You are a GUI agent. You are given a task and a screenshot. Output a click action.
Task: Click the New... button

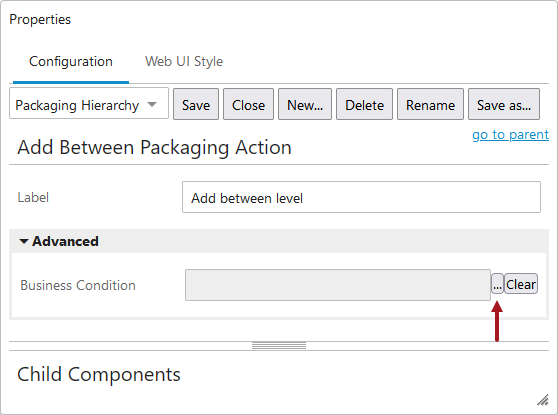305,104
